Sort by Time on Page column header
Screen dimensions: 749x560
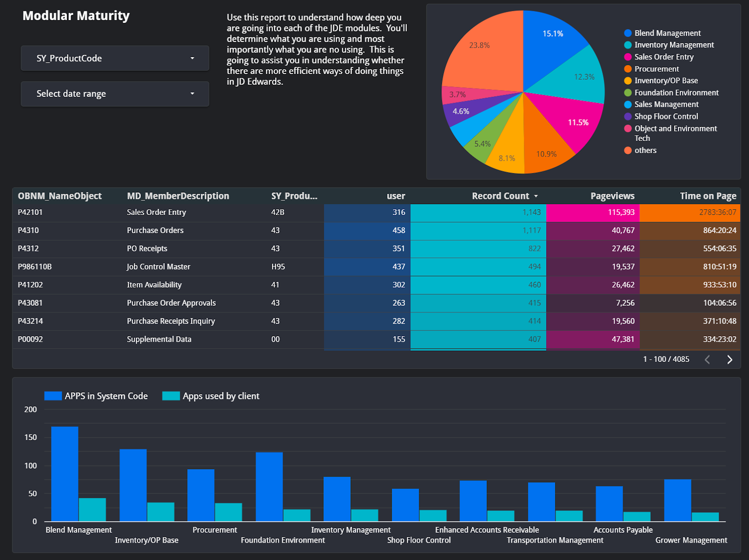click(x=708, y=196)
